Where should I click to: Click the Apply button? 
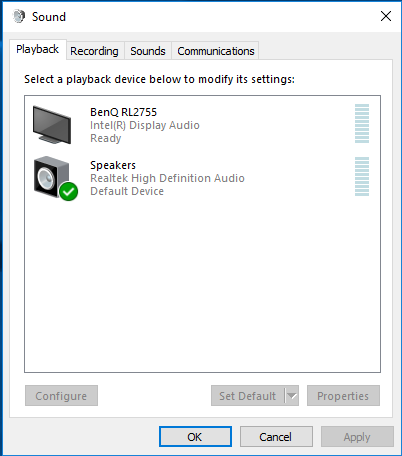coord(357,437)
